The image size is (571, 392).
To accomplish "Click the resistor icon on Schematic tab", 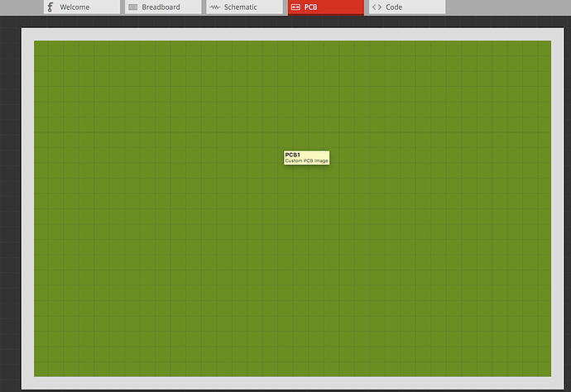I will [214, 7].
